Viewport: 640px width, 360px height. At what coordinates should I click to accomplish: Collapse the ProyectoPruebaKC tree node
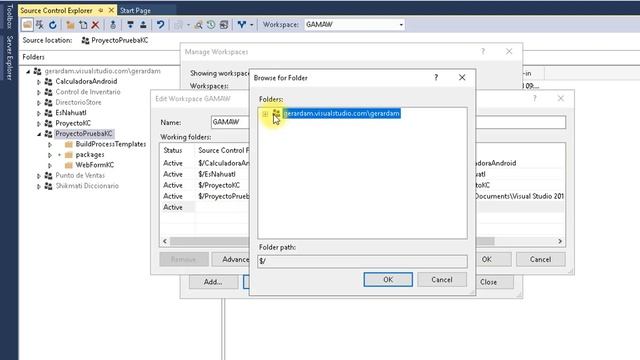(x=39, y=134)
